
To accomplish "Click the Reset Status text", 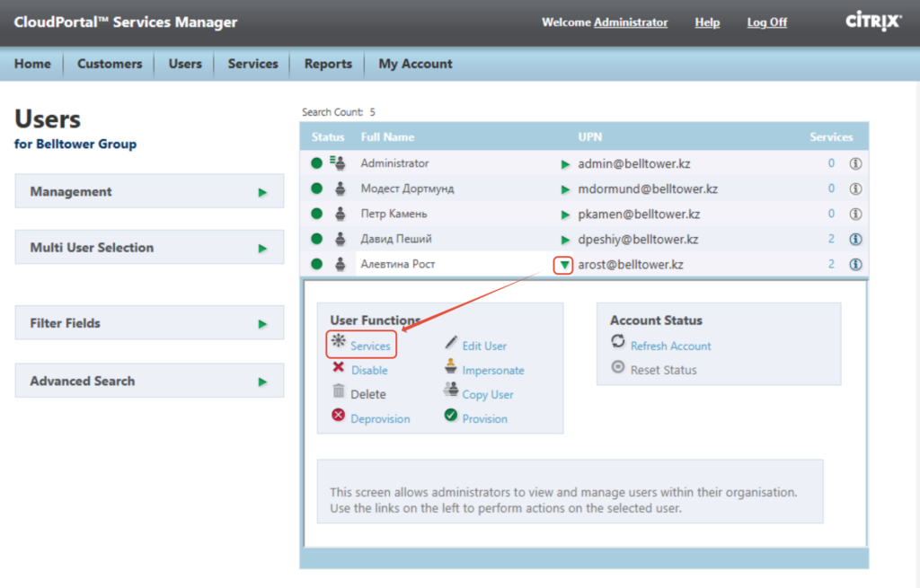I will pyautogui.click(x=664, y=370).
